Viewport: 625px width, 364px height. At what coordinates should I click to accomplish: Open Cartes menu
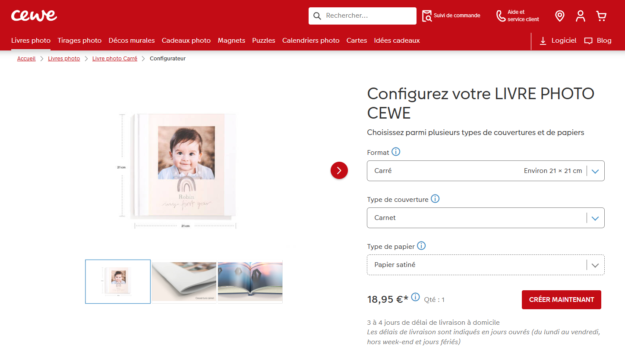(357, 41)
